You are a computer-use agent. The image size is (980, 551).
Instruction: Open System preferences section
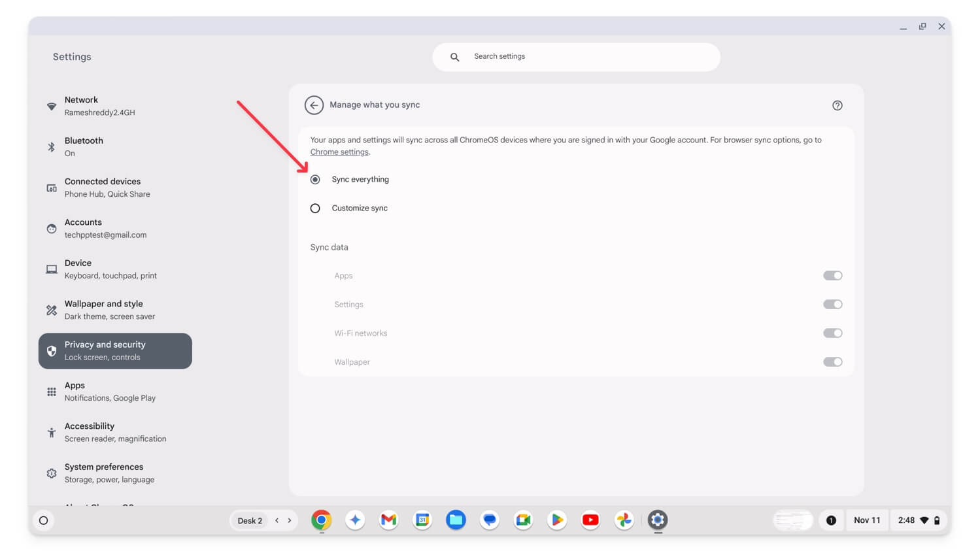tap(115, 473)
